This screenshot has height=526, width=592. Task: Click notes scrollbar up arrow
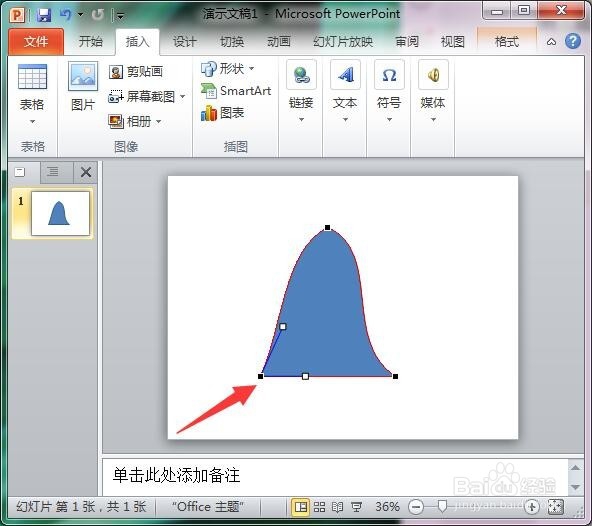tap(575, 468)
